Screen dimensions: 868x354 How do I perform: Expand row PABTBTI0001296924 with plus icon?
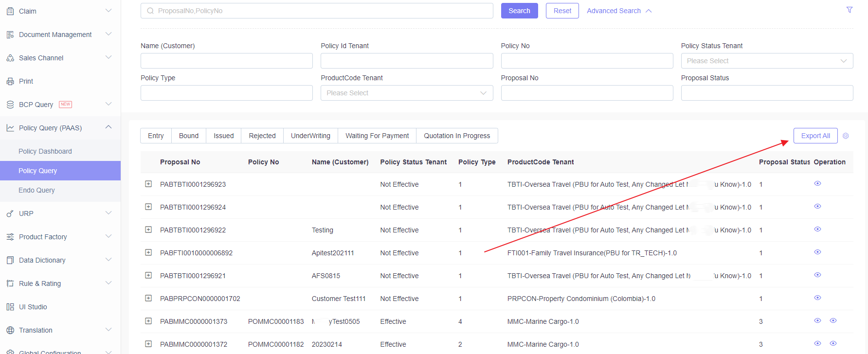pyautogui.click(x=148, y=207)
